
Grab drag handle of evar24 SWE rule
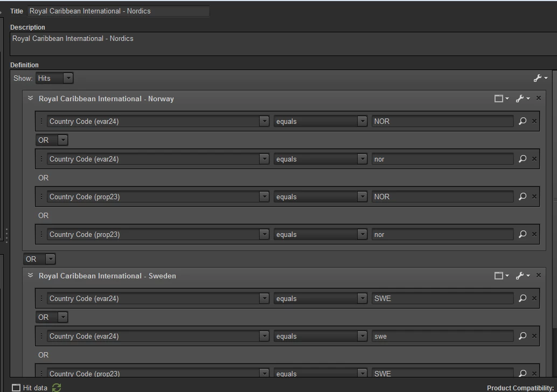click(x=41, y=298)
